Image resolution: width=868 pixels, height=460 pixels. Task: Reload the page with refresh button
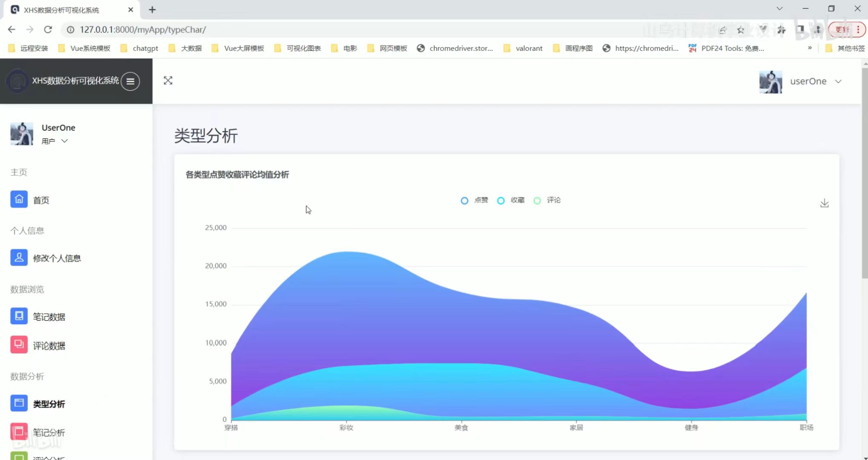[x=48, y=29]
